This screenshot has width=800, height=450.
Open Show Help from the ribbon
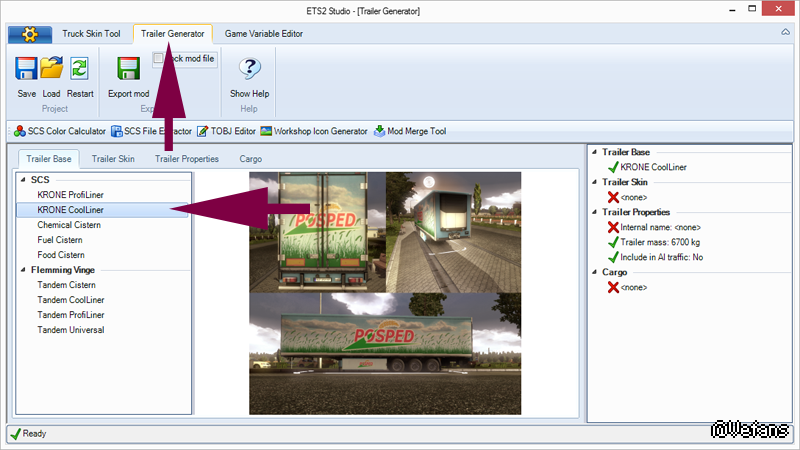(249, 70)
